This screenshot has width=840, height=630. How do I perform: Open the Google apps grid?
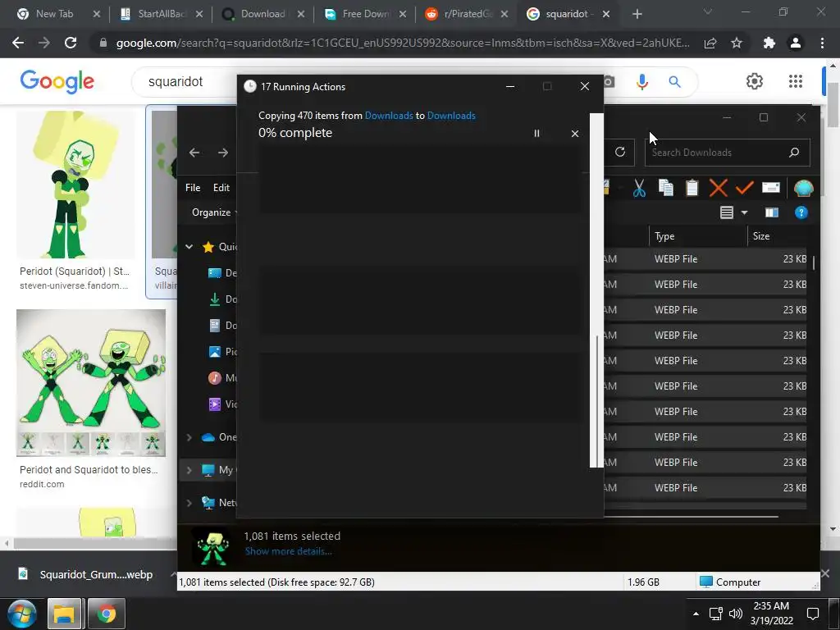[x=796, y=81]
